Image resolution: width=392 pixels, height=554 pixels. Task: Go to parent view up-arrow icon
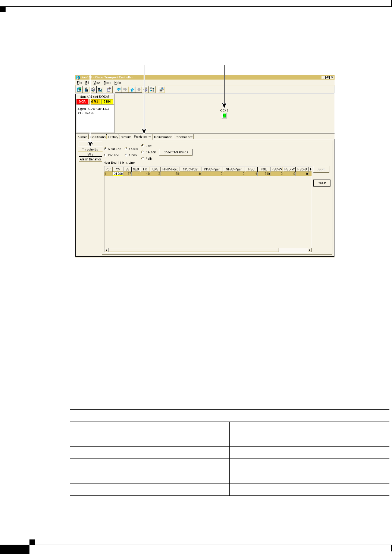point(132,90)
